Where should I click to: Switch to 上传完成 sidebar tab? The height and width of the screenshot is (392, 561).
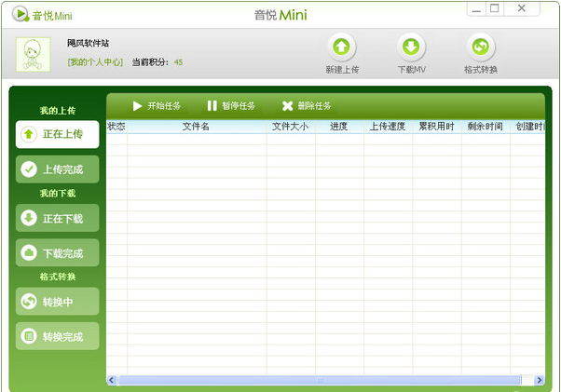(57, 169)
